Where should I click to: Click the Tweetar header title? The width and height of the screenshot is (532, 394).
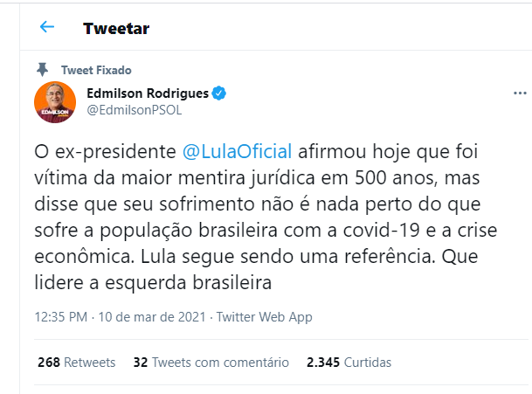[116, 28]
